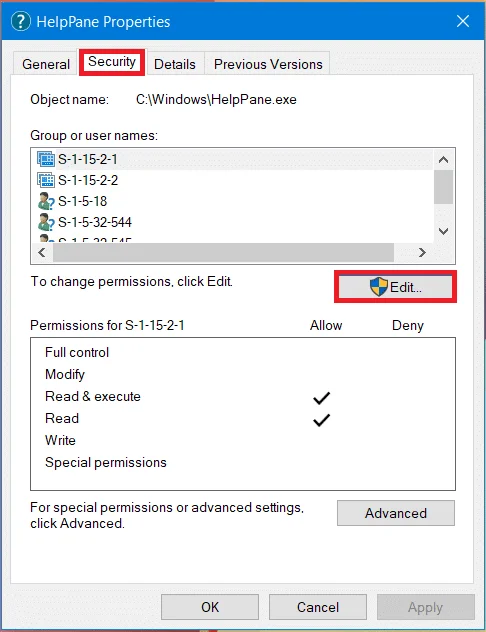
Task: Select the S-1-5-18 entry name
Action: tap(83, 201)
